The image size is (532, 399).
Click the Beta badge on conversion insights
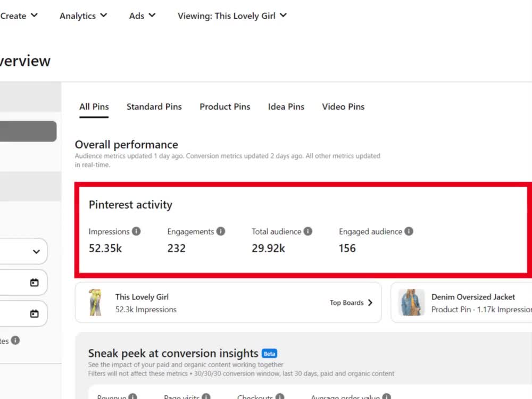tap(269, 354)
